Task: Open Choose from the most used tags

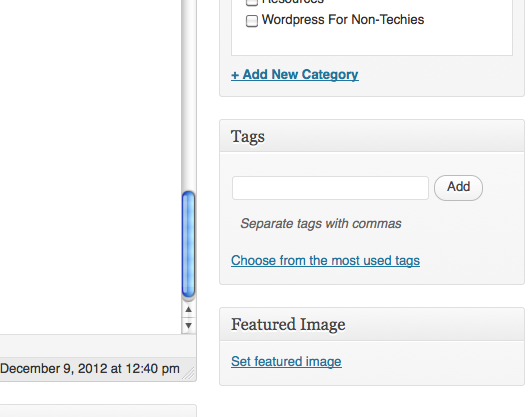Action: click(326, 261)
